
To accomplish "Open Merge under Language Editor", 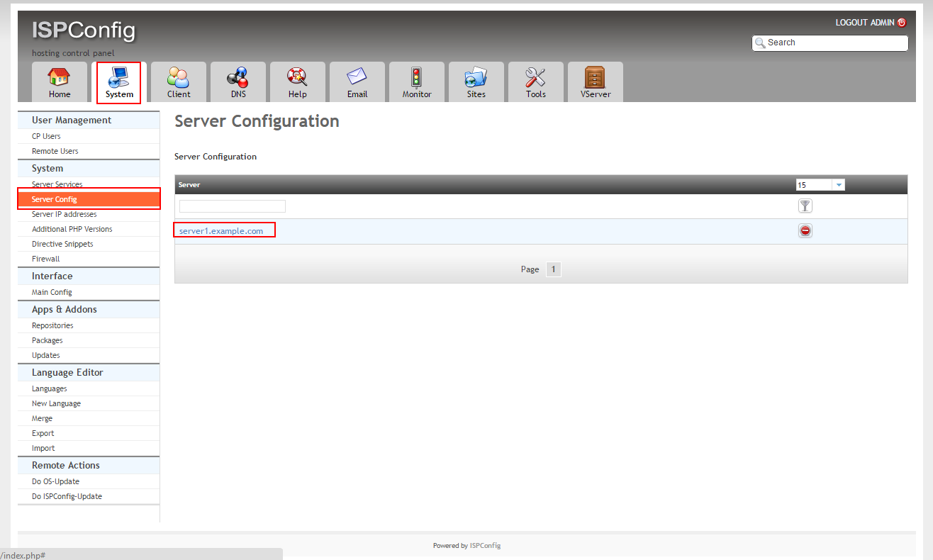I will 89,418.
